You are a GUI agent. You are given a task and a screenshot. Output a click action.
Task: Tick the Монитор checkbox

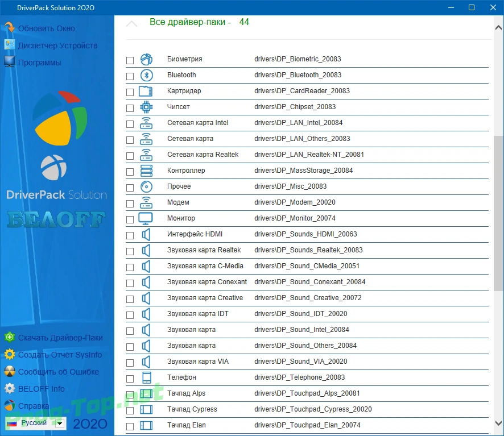(x=130, y=219)
